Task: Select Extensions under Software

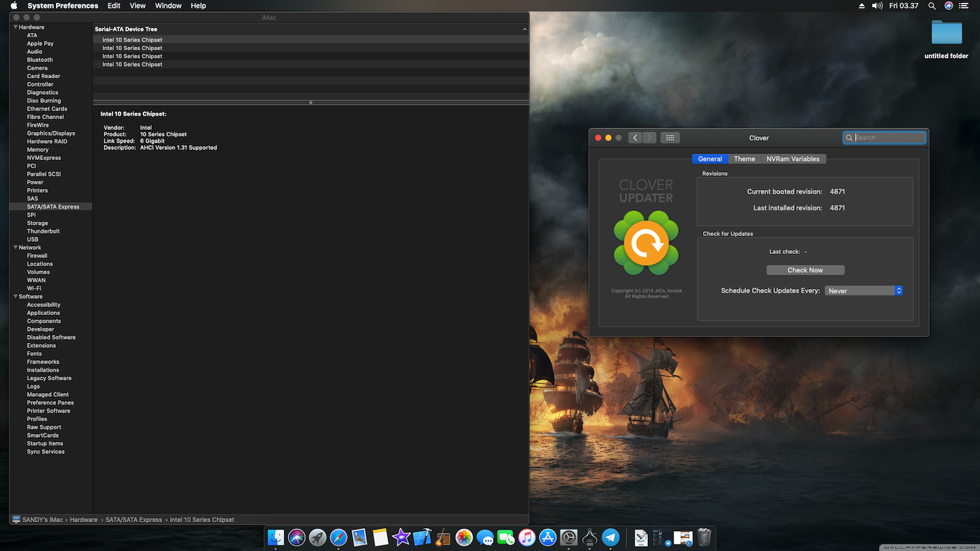Action: point(42,346)
